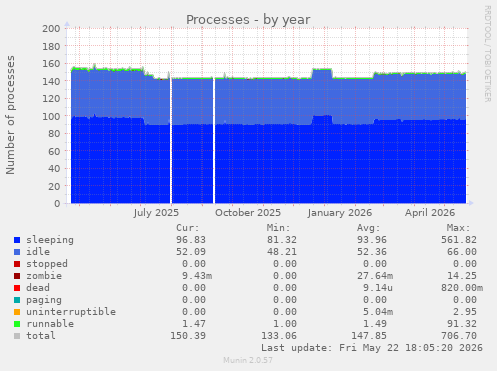Click the 'sleeping' legend label
The width and height of the screenshot is (497, 371).
(x=50, y=240)
